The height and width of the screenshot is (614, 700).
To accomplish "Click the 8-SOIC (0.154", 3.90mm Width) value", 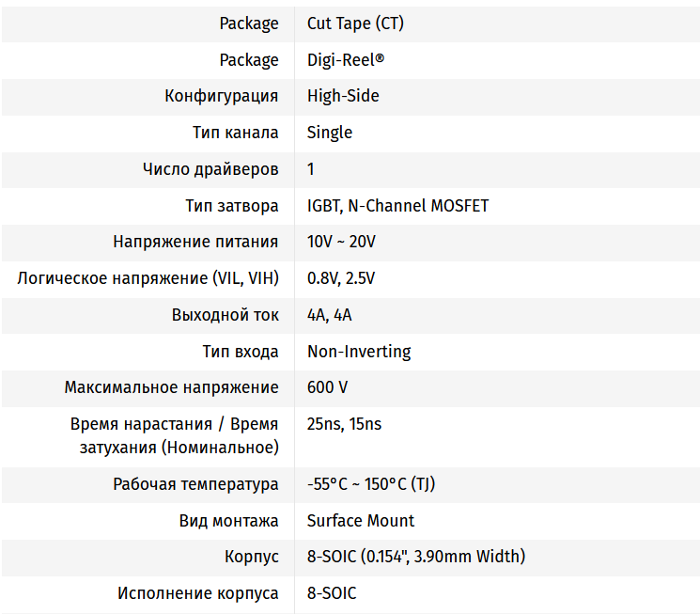I will (416, 557).
